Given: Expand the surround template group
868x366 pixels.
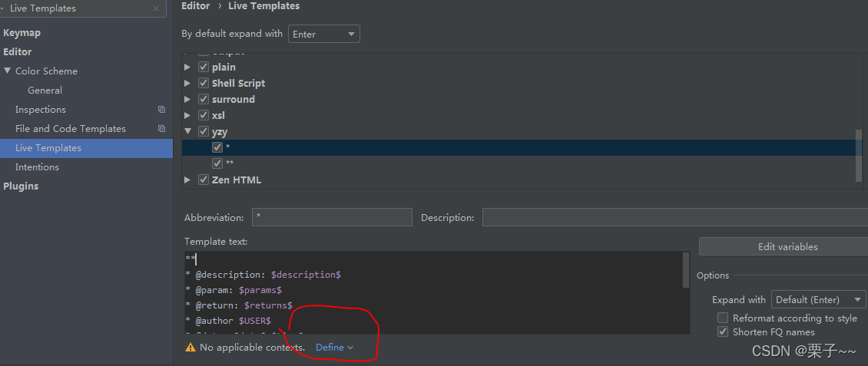Looking at the screenshot, I should click(187, 99).
